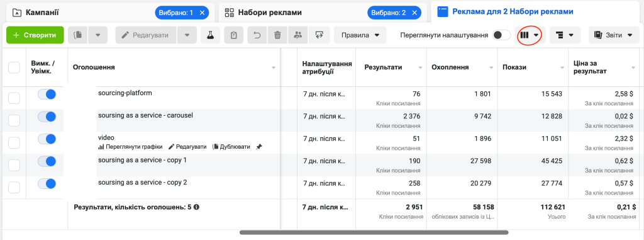
Task: Switch to the Набори реклами tab
Action: pyautogui.click(x=323, y=13)
